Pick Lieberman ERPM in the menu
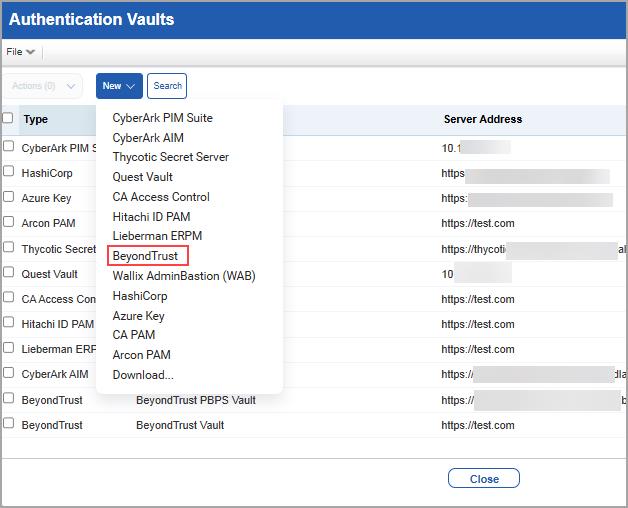 click(x=157, y=236)
